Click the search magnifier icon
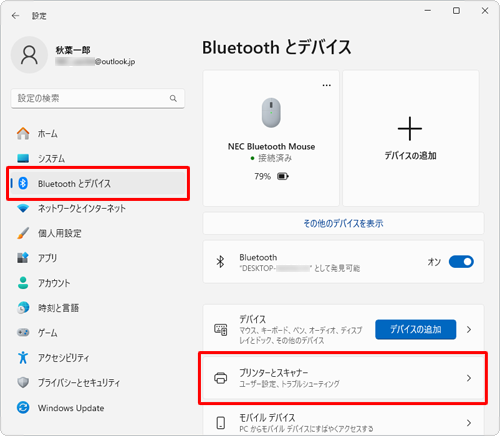 (x=173, y=98)
